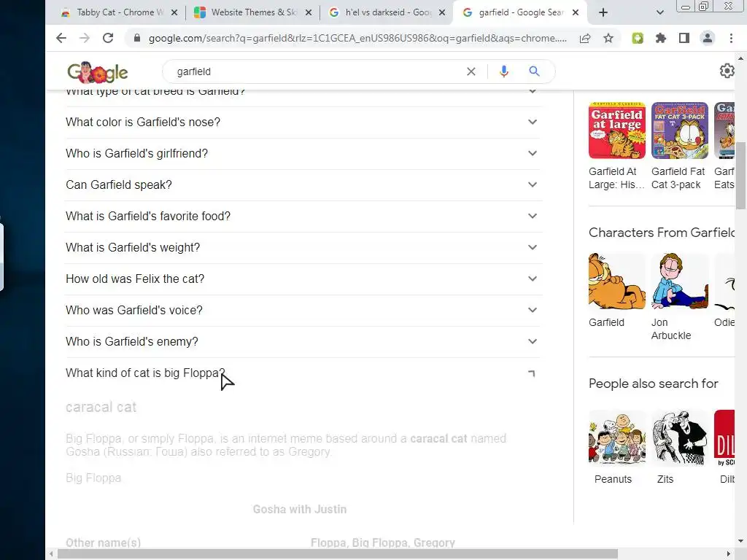747x560 pixels.
Task: Switch to h'el vs darkseid tab
Action: tap(386, 12)
